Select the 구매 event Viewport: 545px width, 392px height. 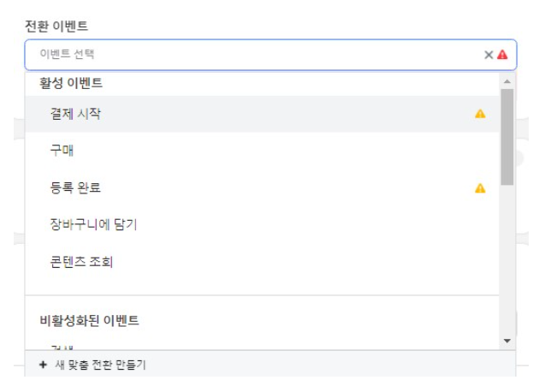point(262,151)
